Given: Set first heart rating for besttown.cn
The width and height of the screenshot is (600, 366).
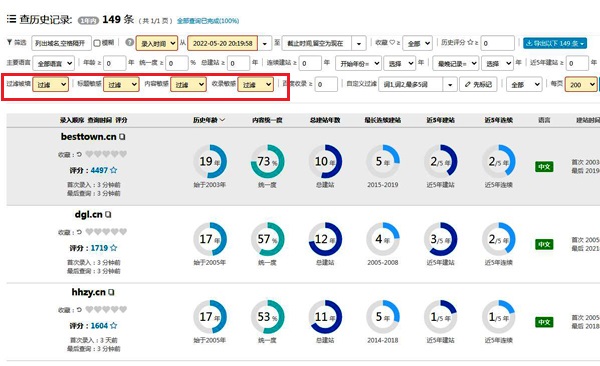Looking at the screenshot, I should pyautogui.click(x=89, y=154).
